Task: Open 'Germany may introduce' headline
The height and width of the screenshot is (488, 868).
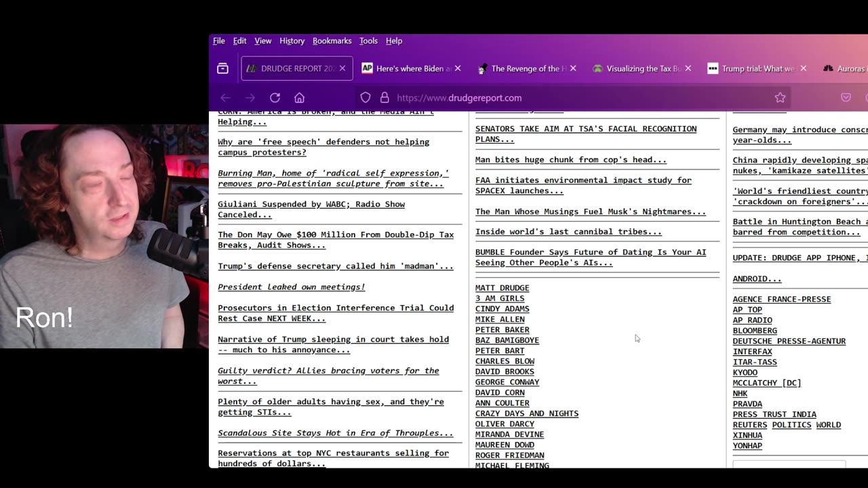Action: (x=800, y=135)
